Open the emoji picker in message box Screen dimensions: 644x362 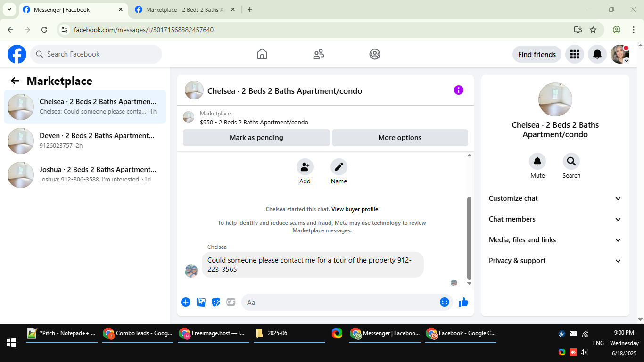tap(445, 302)
